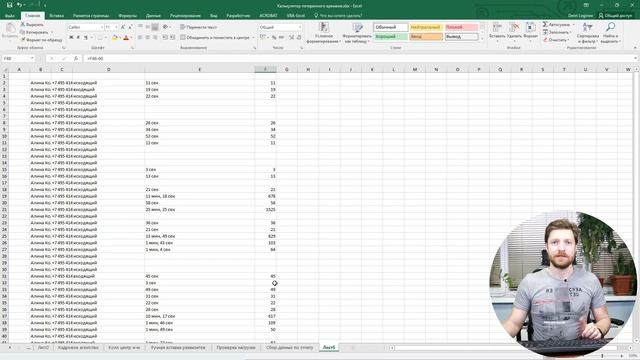The width and height of the screenshot is (640, 360).
Task: Activate Format Painter (Формат по образцу)
Action: click(x=41, y=40)
